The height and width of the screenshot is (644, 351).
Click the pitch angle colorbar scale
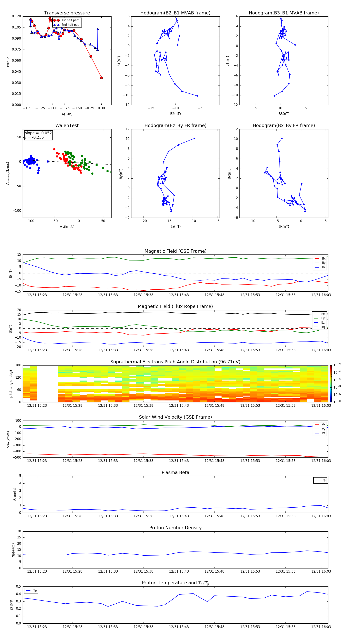[x=331, y=384]
